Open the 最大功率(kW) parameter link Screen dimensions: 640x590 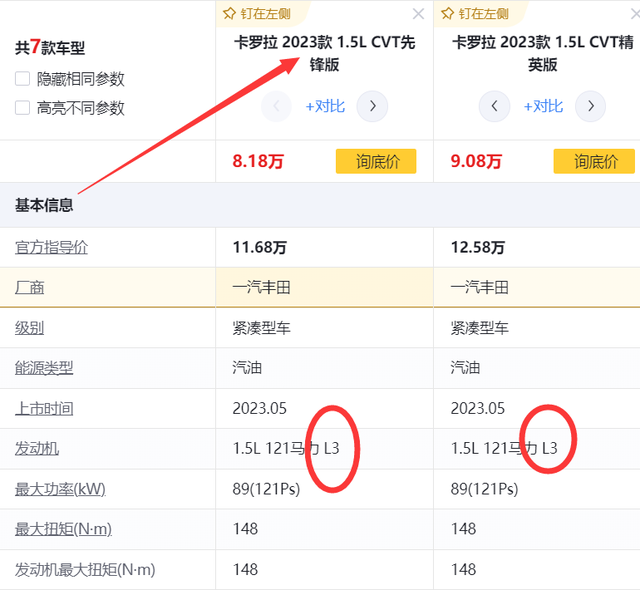pos(60,489)
